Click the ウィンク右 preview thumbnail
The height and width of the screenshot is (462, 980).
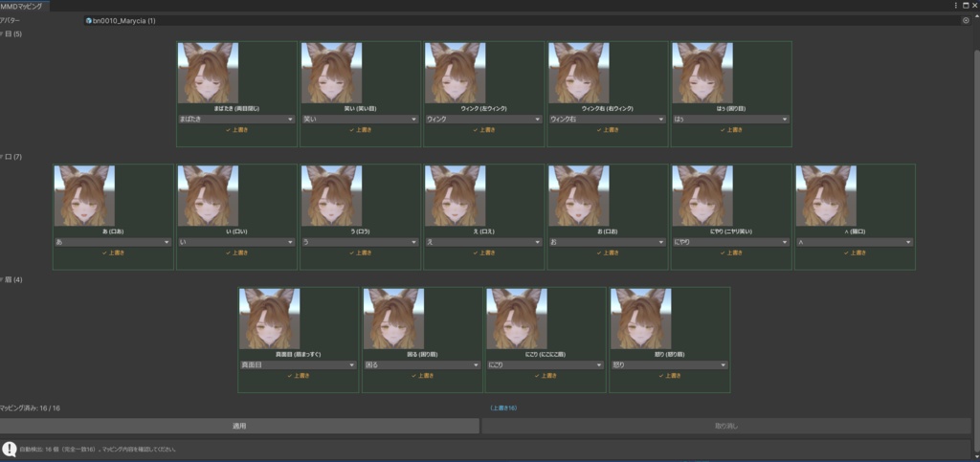579,73
